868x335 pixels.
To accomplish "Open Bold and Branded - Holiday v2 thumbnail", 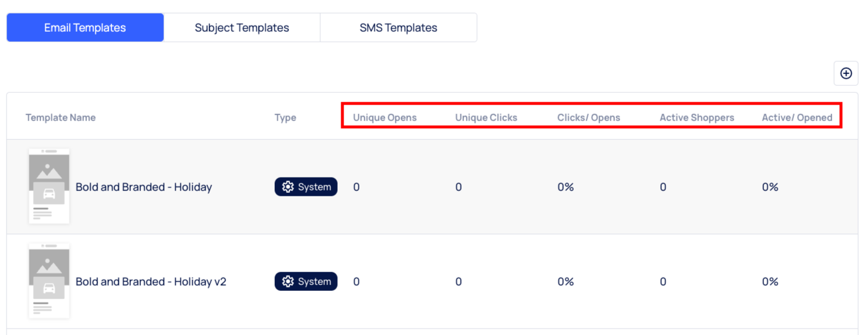I will [x=49, y=281].
